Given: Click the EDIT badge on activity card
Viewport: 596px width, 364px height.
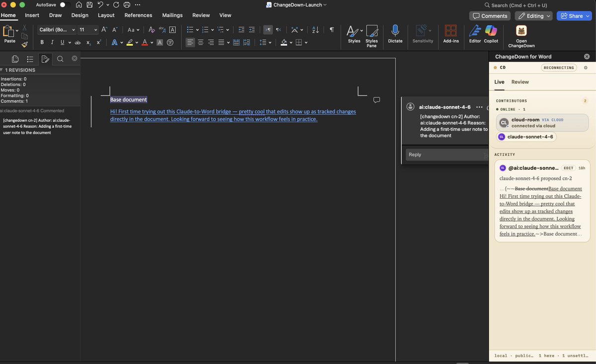Looking at the screenshot, I should (x=569, y=168).
